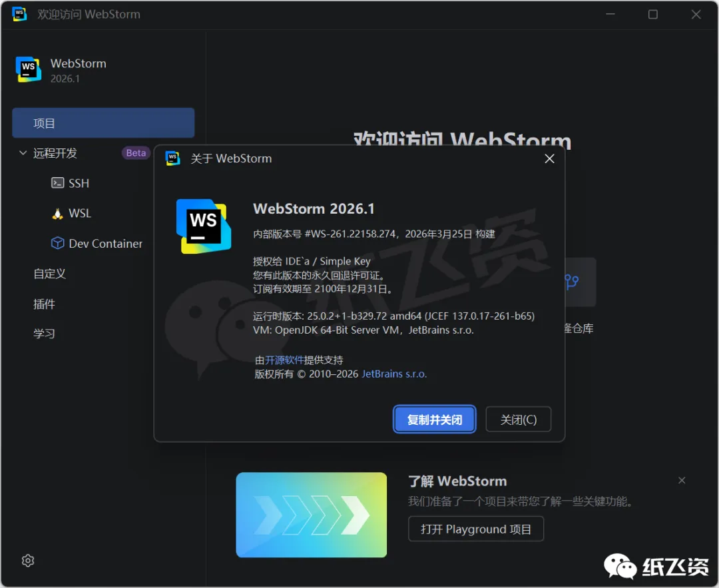
Task: Click the small WS icon in About dialog title
Action: pyautogui.click(x=172, y=158)
